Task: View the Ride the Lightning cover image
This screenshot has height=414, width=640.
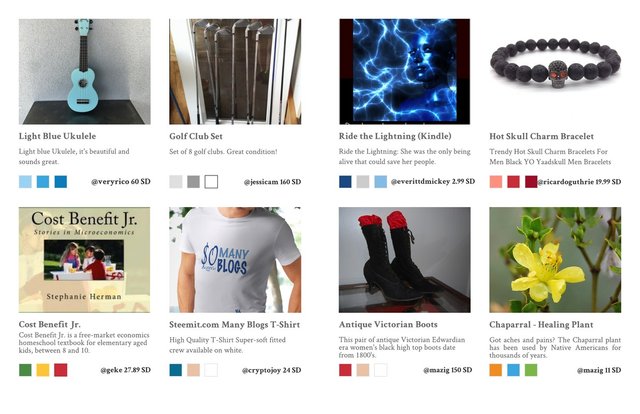Action: [x=404, y=71]
